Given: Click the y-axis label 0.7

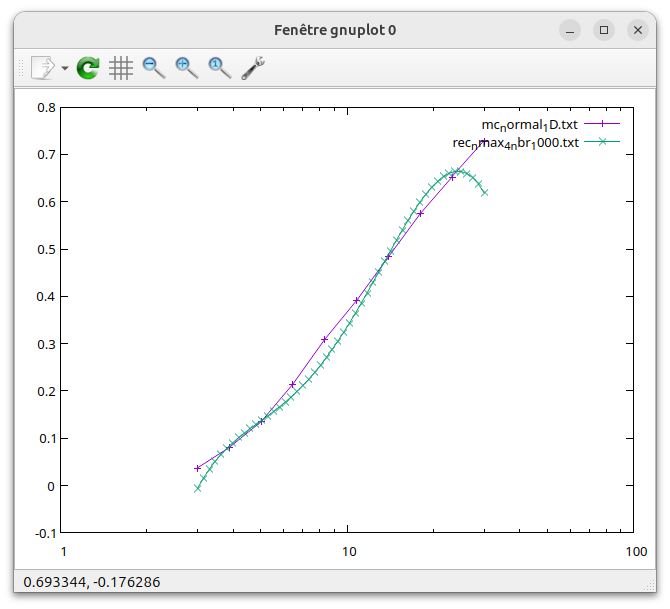Looking at the screenshot, I should [x=47, y=155].
